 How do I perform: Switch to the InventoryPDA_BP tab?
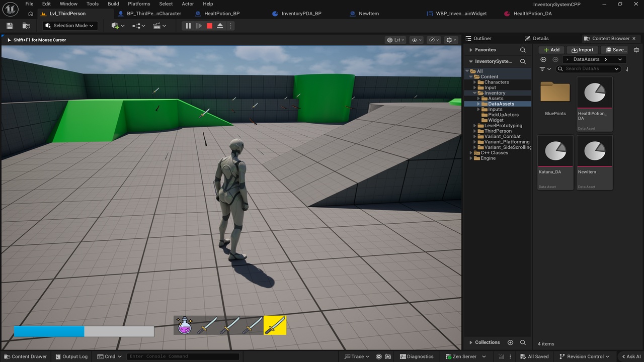[x=301, y=14]
